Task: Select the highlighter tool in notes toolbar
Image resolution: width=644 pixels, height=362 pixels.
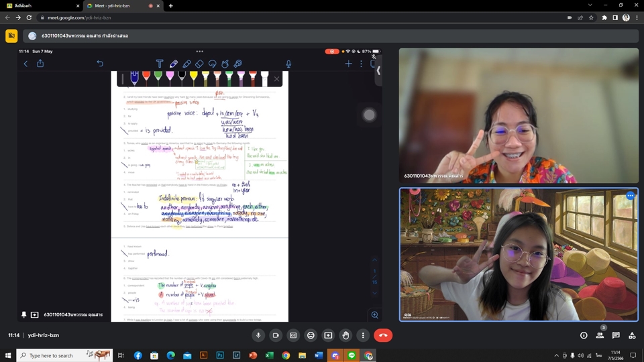Action: point(187,64)
